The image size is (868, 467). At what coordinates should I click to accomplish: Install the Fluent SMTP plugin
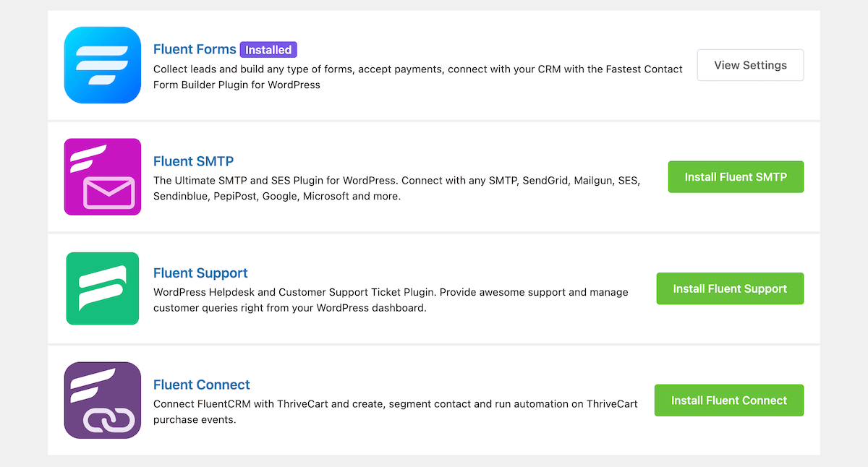736,177
